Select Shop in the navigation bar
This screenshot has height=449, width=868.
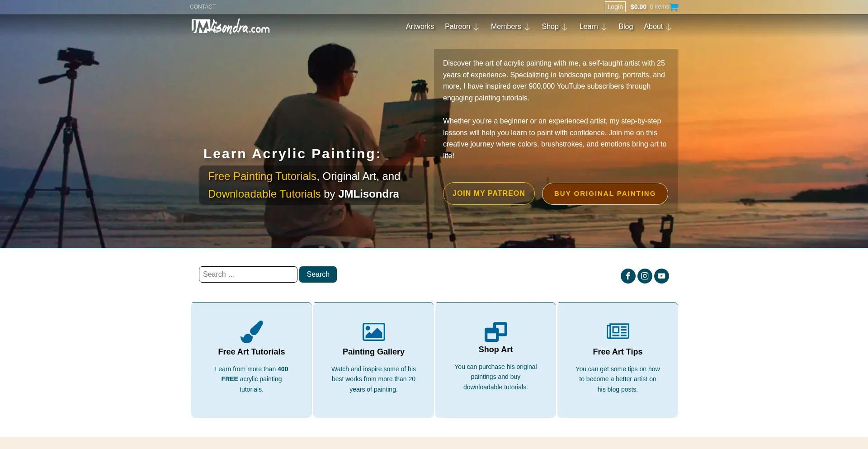coord(550,27)
